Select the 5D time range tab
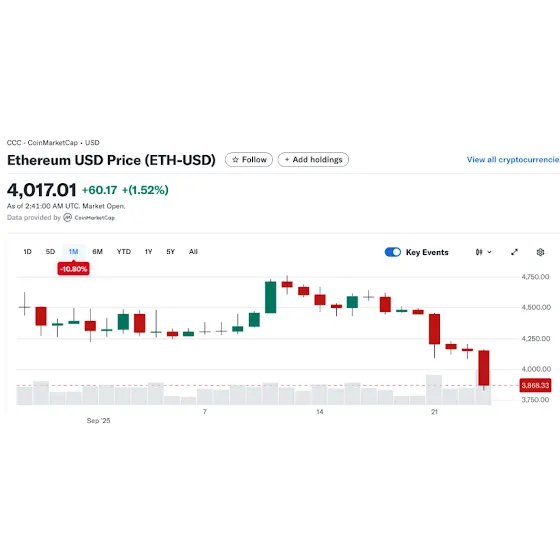560x560 pixels. coord(50,252)
